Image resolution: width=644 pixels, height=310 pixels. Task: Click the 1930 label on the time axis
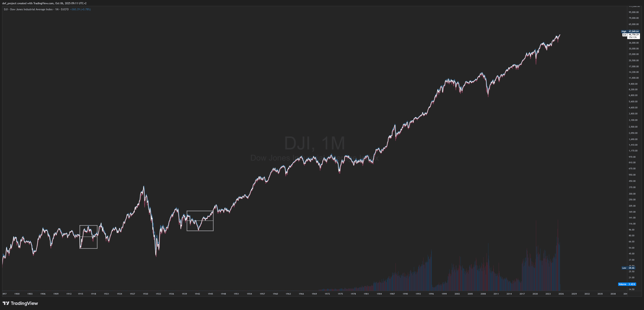(x=145, y=294)
